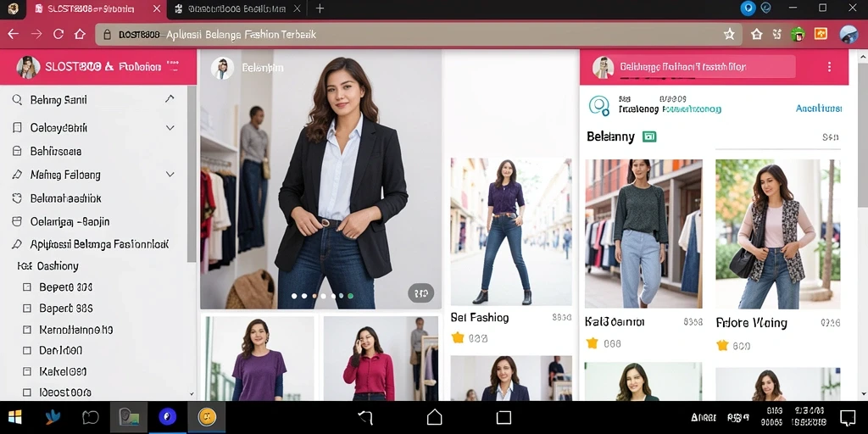This screenshot has width=868, height=434.
Task: Click the teal circular icon under the right header
Action: tap(599, 105)
